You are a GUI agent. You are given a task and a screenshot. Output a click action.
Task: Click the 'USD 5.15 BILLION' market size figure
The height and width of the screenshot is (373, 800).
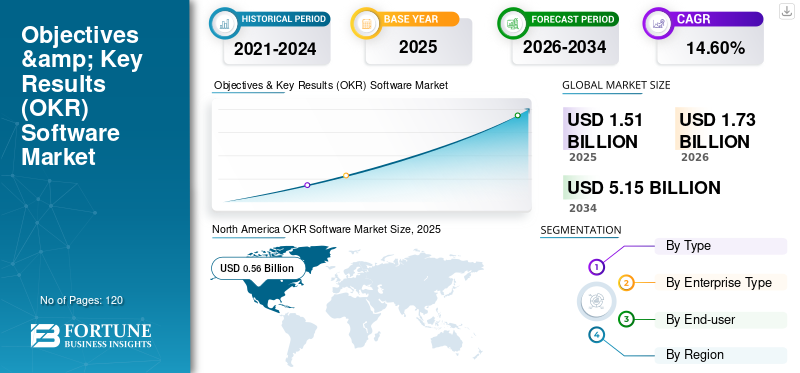(644, 188)
